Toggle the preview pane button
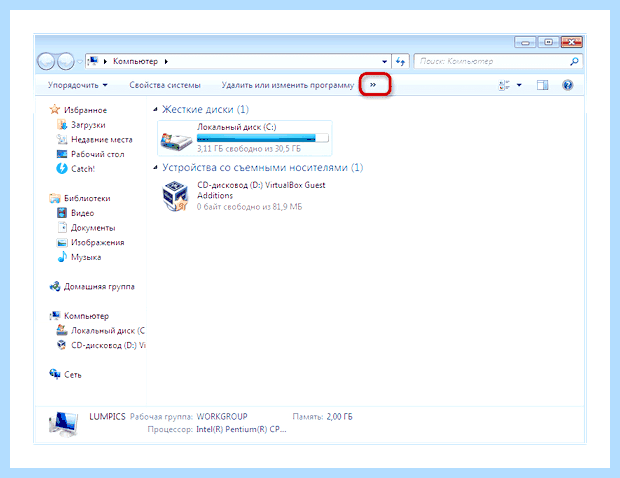This screenshot has width=620, height=478. click(x=542, y=85)
